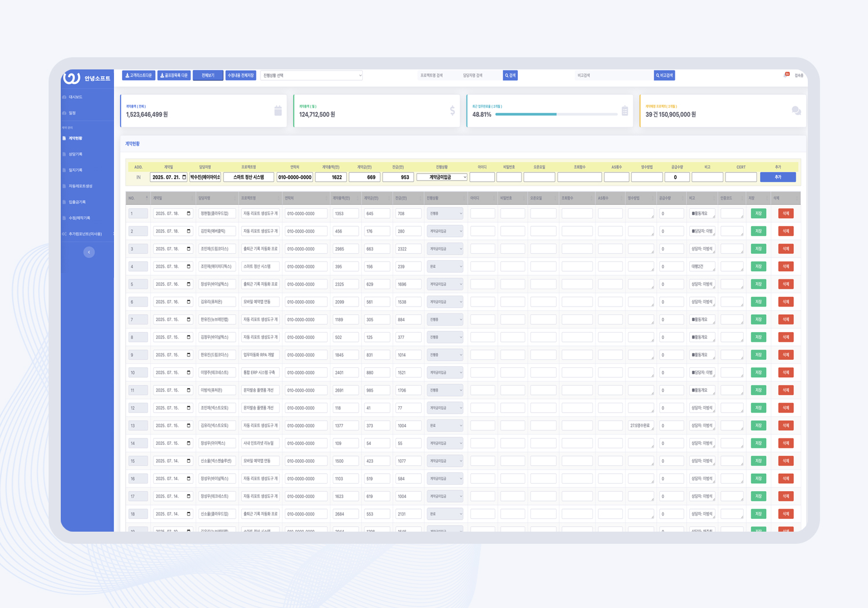Open row 2 계약금미입금 status dropdown
The height and width of the screenshot is (608, 868).
[445, 231]
